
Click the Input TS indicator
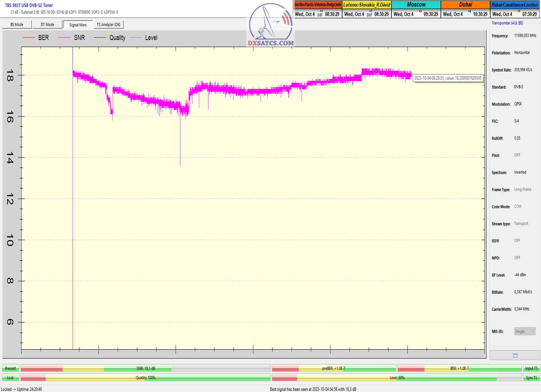pyautogui.click(x=531, y=369)
